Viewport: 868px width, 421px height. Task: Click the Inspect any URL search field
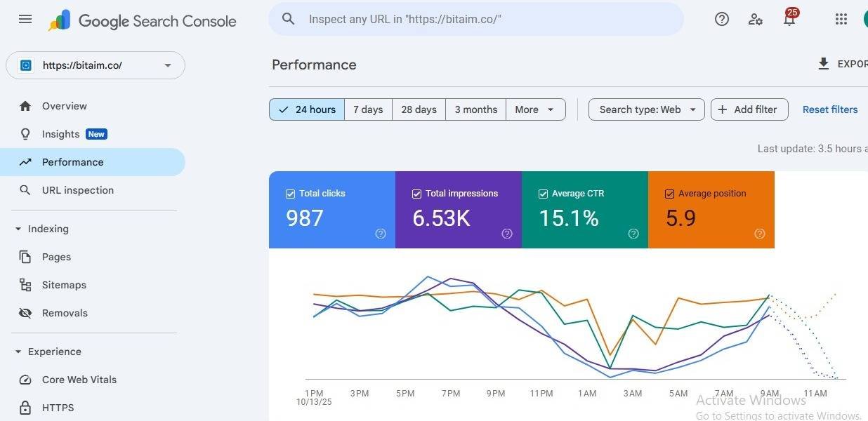tap(476, 19)
